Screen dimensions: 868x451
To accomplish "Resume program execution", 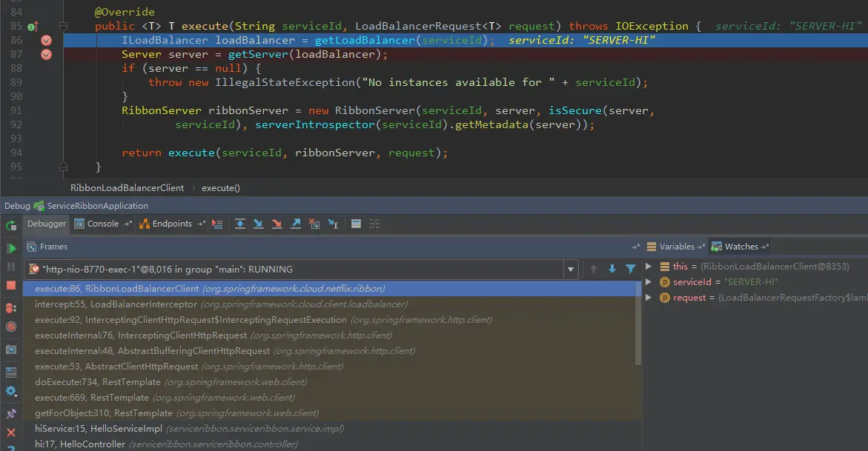I will pyautogui.click(x=11, y=249).
